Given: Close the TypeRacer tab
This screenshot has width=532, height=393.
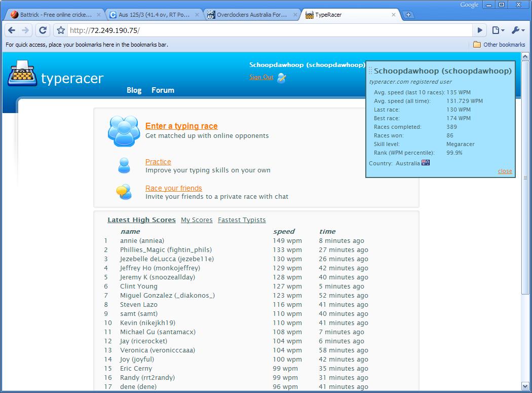Looking at the screenshot, I should click(394, 15).
